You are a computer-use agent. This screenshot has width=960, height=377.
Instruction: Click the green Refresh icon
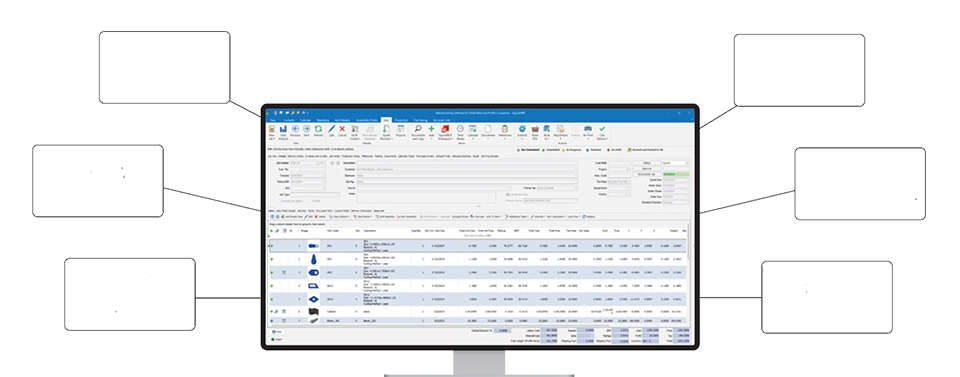click(x=318, y=129)
